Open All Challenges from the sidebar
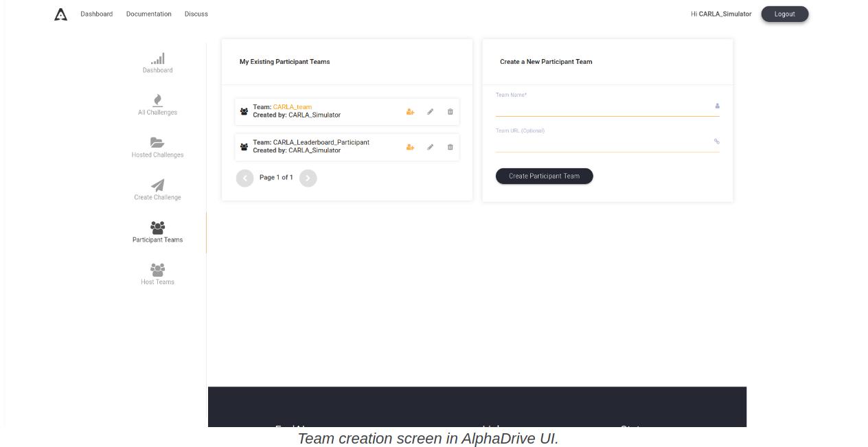This screenshot has height=447, width=868. [157, 105]
